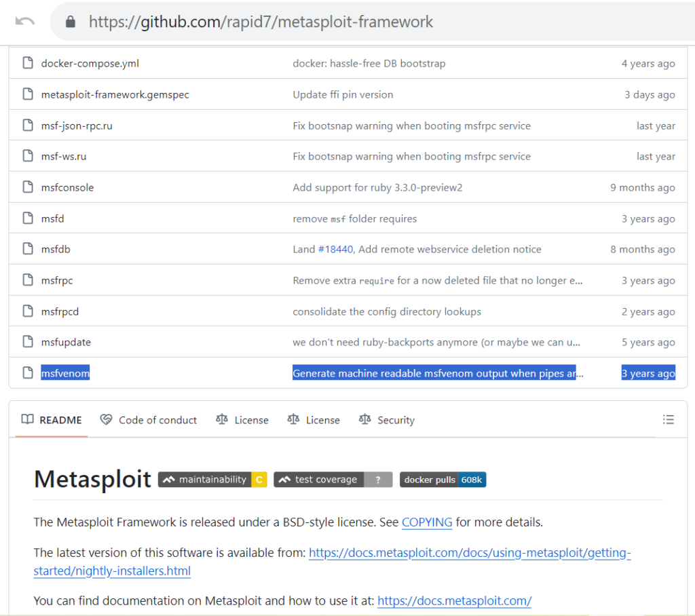Open the msfd file
695x616 pixels.
(53, 218)
